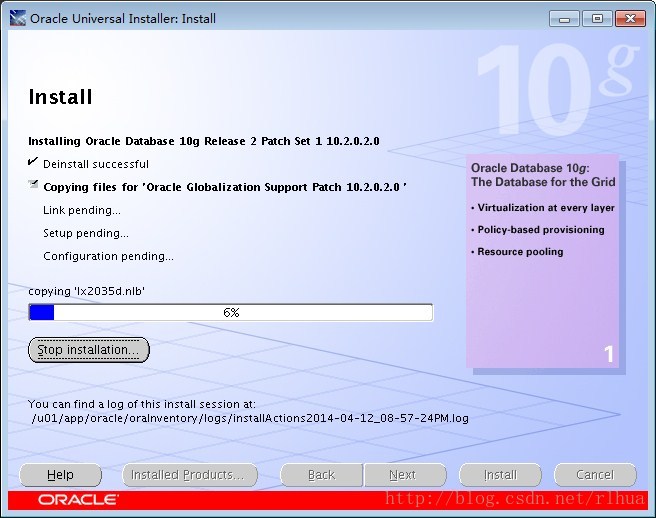Click the 'Install' page heading
Viewport: 656px width, 518px height.
60,97
